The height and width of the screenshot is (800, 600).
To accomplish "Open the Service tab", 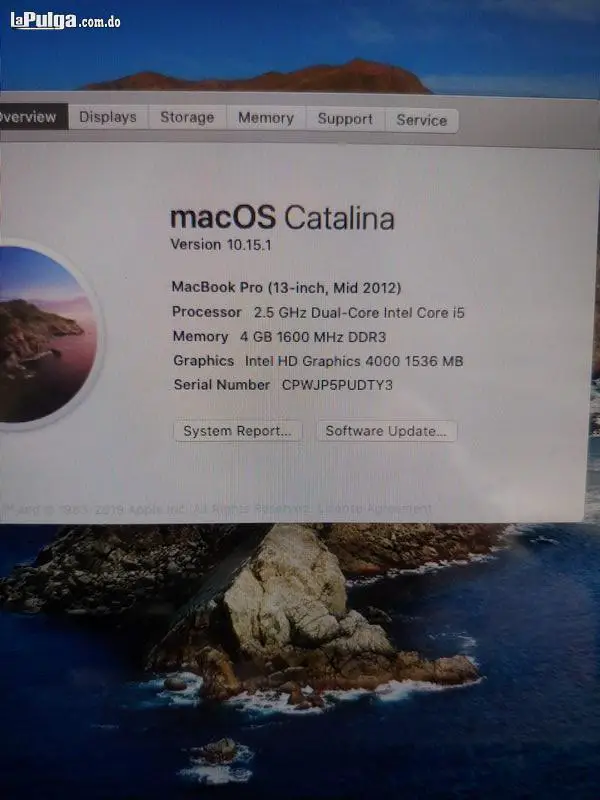I will (x=421, y=120).
